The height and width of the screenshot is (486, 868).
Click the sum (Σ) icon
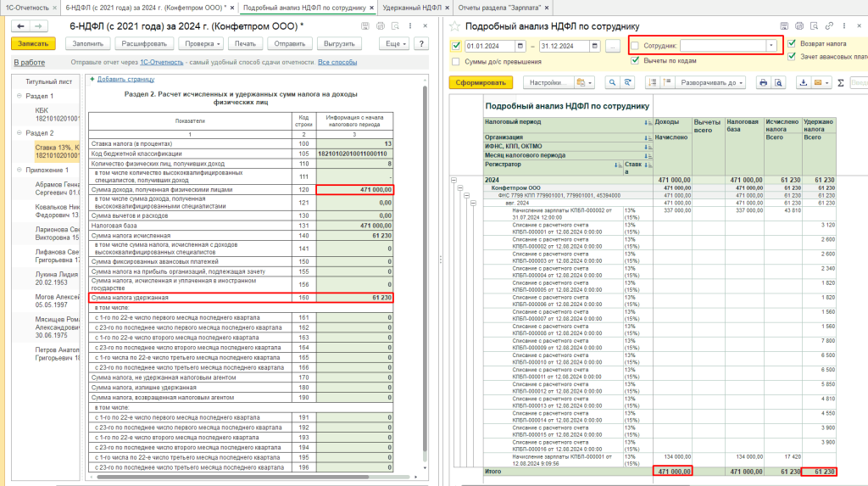(x=840, y=83)
